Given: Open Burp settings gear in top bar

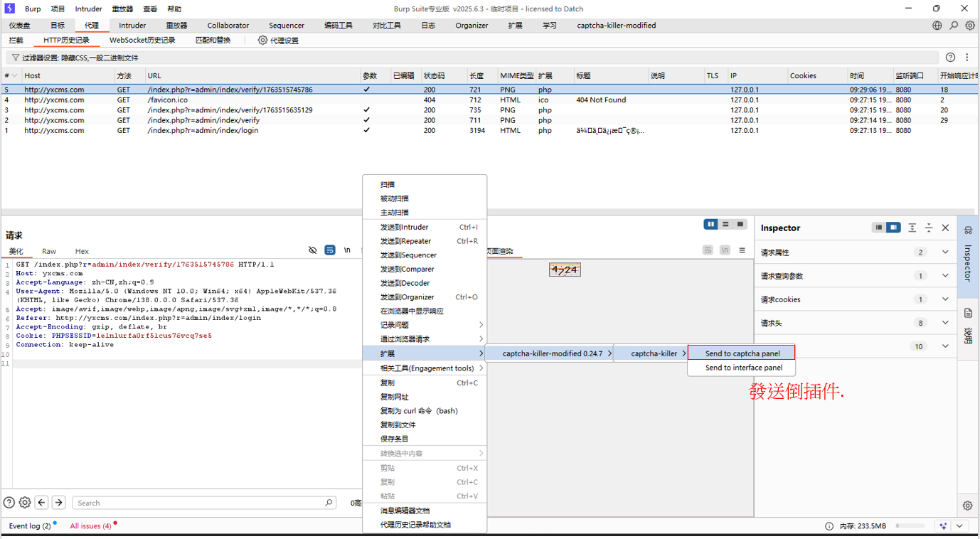Looking at the screenshot, I should (x=970, y=25).
